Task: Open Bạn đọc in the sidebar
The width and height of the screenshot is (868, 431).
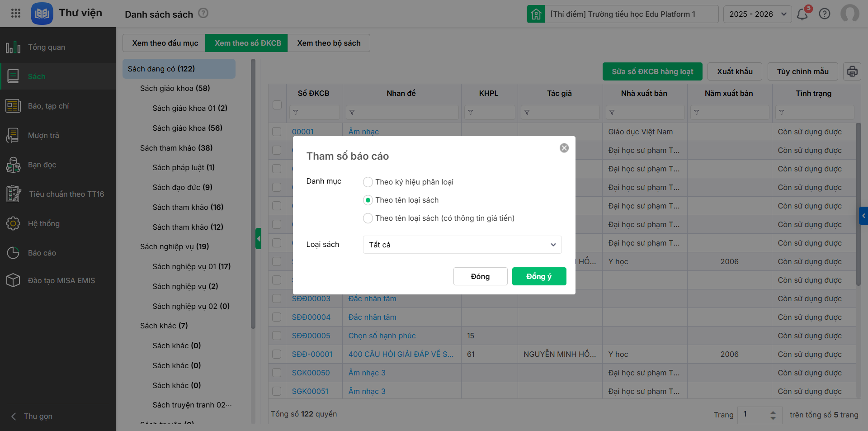Action: [x=42, y=165]
